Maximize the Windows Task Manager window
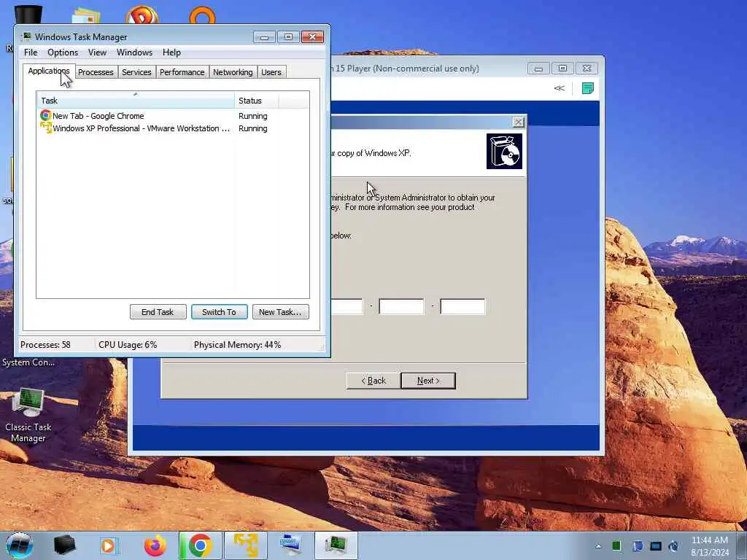 [289, 37]
